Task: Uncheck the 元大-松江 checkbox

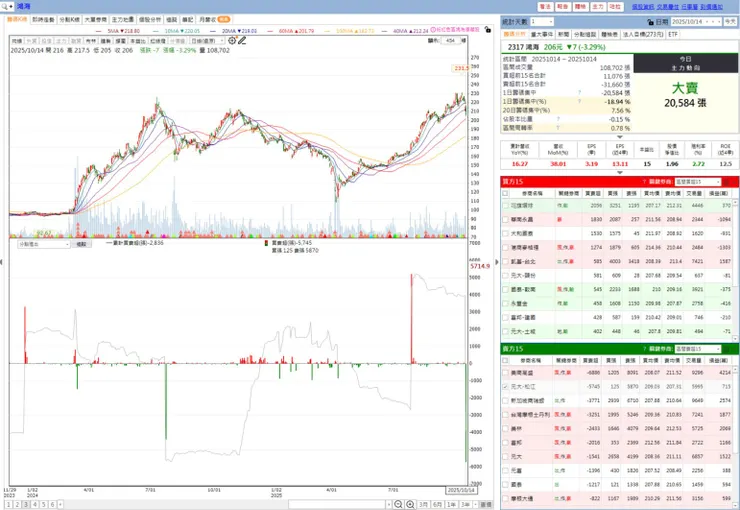Action: 505,386
